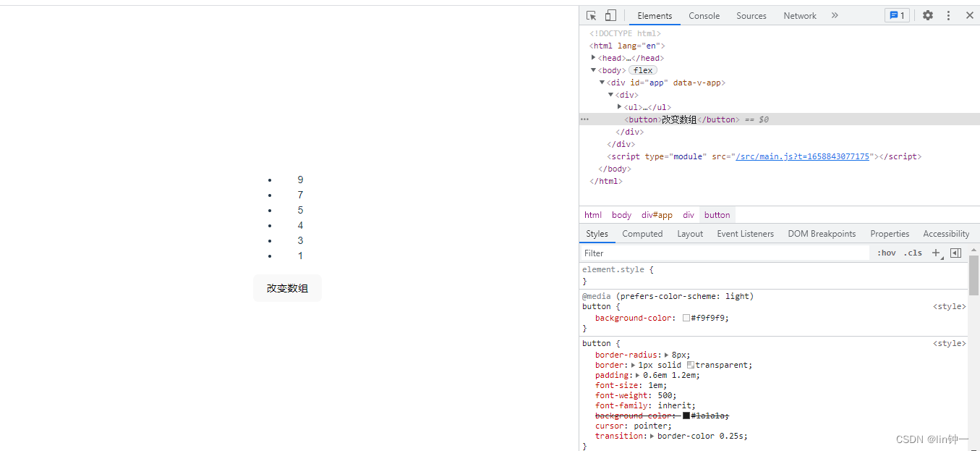Expand the border-radius shorthand property
Viewport: 980px width, 451px height.
(x=667, y=355)
